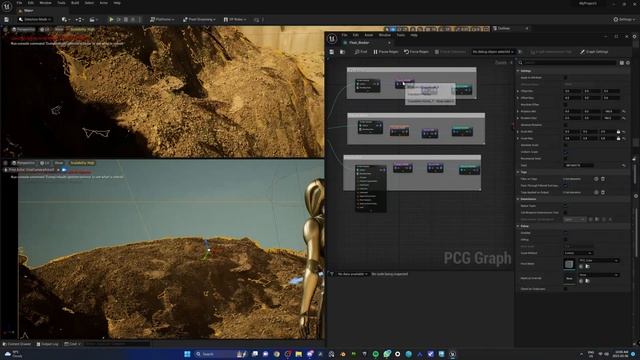Screen dimensions: 640x360
Task: Toggle the Absolute Rotation checkbox
Action: pyautogui.click(x=565, y=125)
